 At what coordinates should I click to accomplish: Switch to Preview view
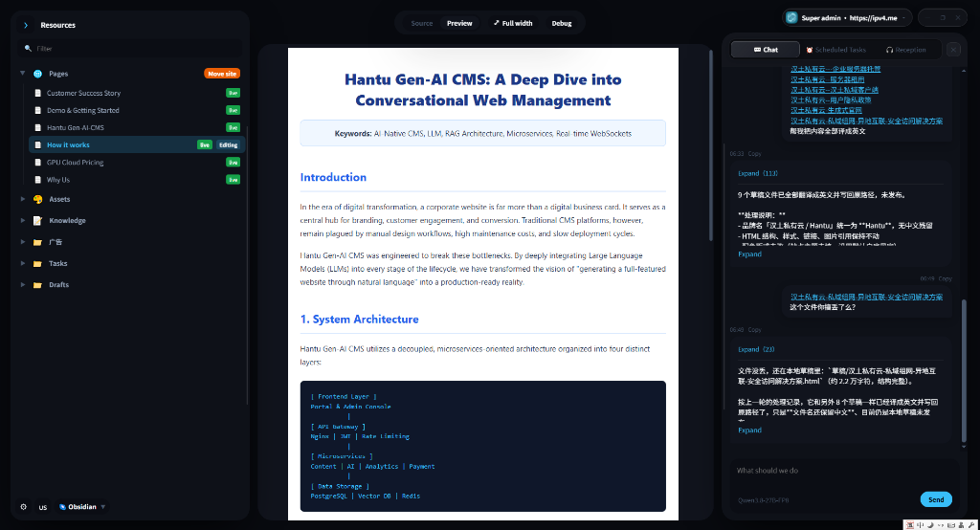(x=459, y=23)
